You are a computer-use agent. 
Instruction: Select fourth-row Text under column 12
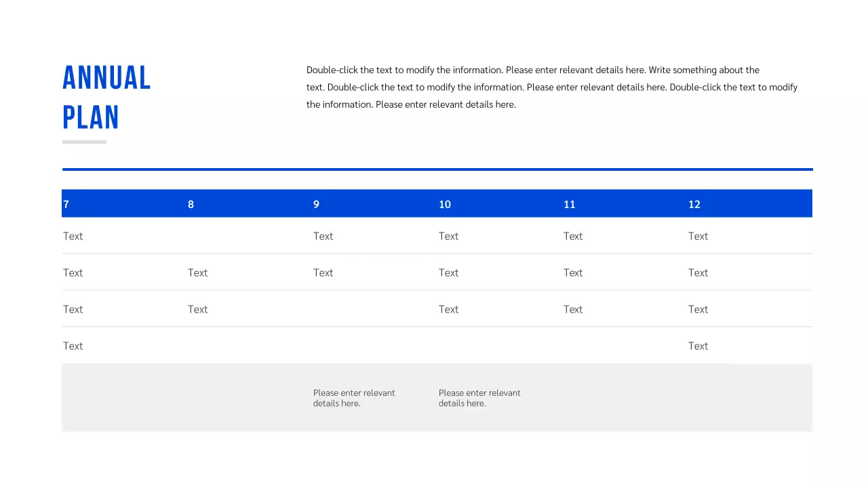click(698, 346)
